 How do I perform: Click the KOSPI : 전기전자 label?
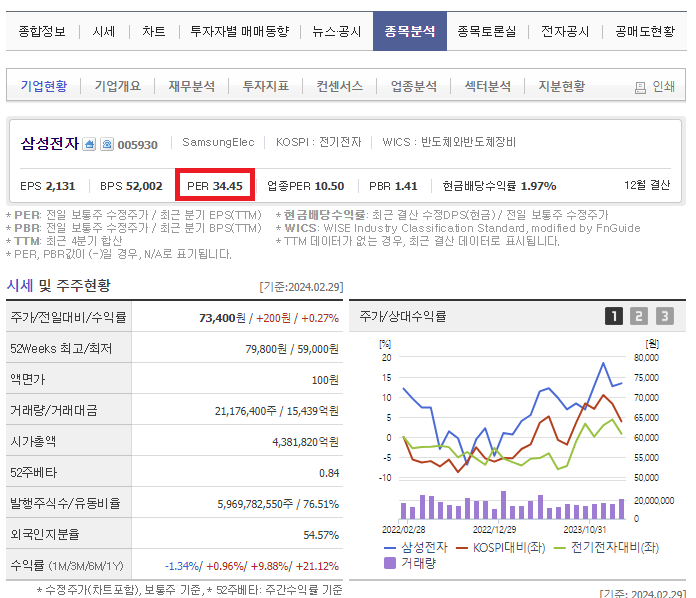pyautogui.click(x=318, y=142)
